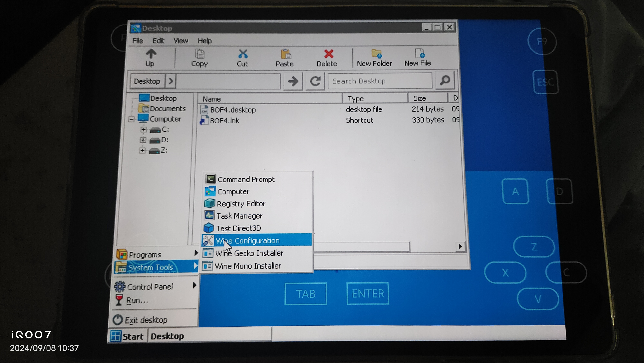Click the horizontal scrollbar right arrow
This screenshot has height=363, width=644.
point(460,246)
